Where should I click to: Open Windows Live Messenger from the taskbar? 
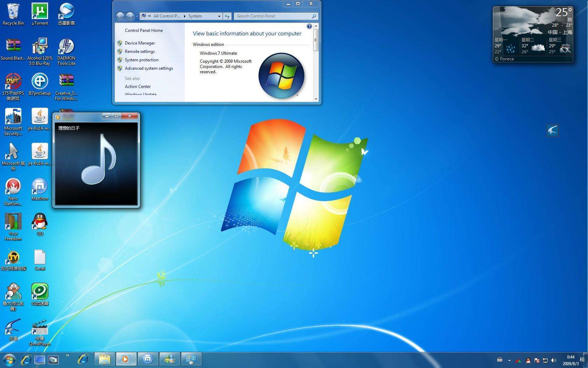pos(170,359)
